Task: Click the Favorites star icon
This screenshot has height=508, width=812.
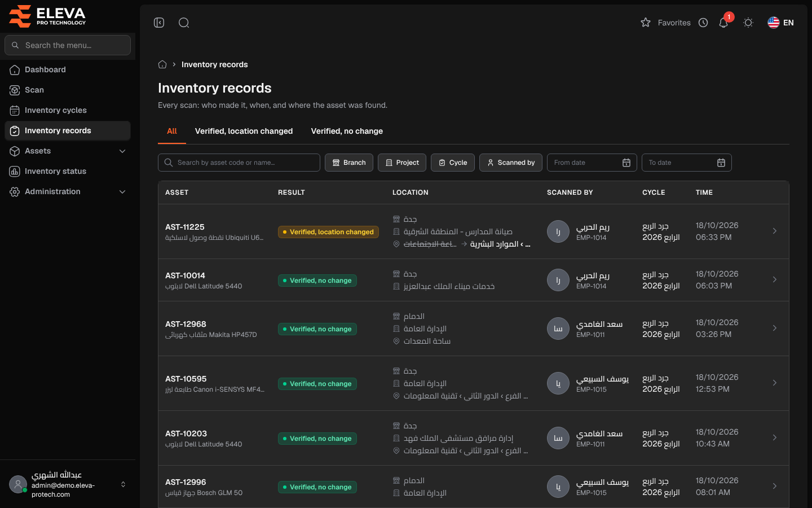Action: point(646,23)
